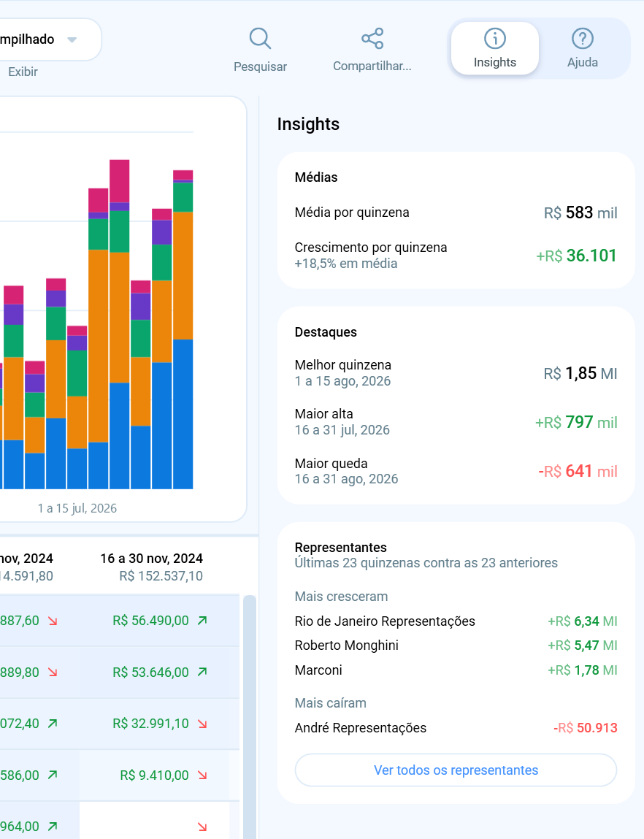
Task: Click the red down arrow beside 887,60
Action: coord(53,621)
